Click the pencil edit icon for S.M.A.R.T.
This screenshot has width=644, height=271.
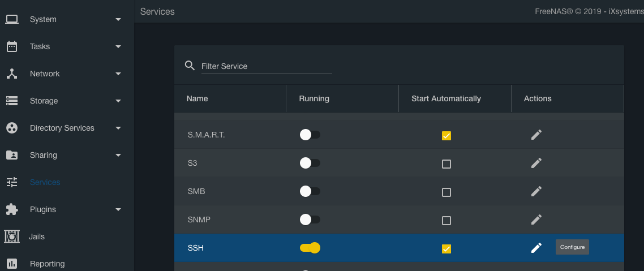click(536, 135)
